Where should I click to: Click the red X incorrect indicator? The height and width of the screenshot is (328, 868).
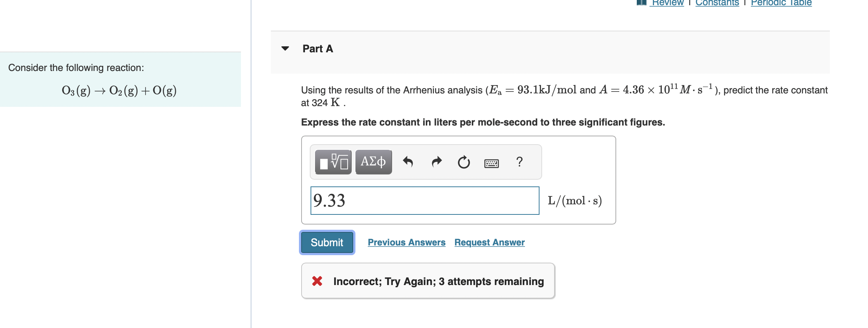[x=316, y=281]
